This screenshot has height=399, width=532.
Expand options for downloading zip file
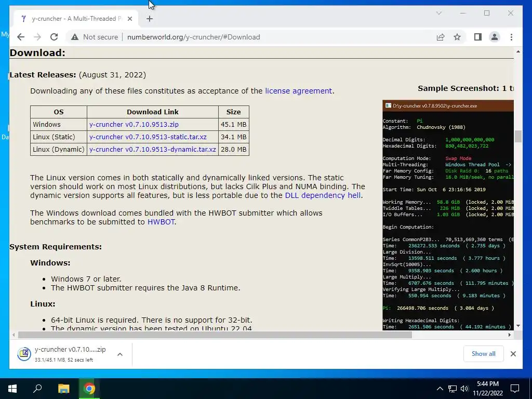pos(120,354)
